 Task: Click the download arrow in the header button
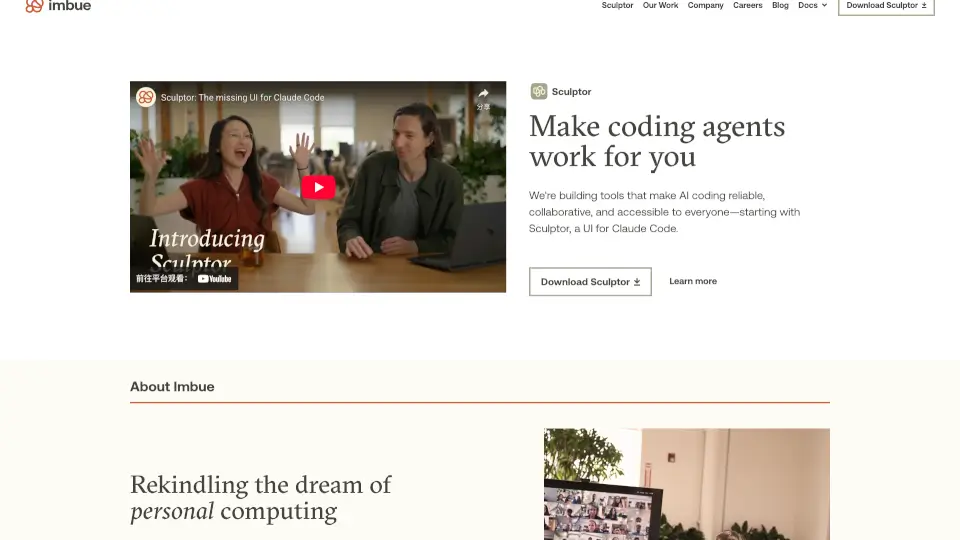tap(924, 6)
